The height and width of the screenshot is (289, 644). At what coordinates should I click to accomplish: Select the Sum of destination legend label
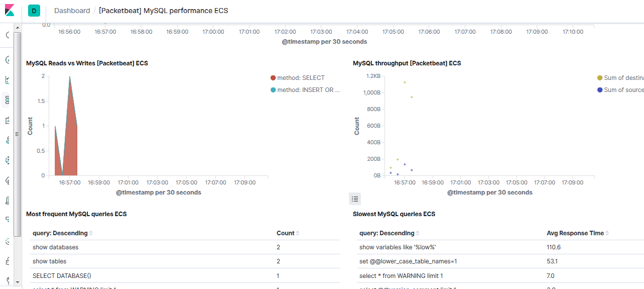coord(624,78)
